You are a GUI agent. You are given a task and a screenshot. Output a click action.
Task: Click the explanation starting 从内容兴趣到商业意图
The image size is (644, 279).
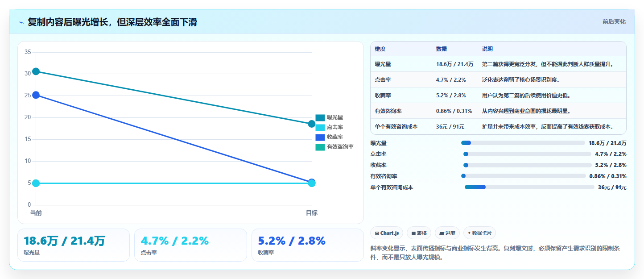(526, 111)
